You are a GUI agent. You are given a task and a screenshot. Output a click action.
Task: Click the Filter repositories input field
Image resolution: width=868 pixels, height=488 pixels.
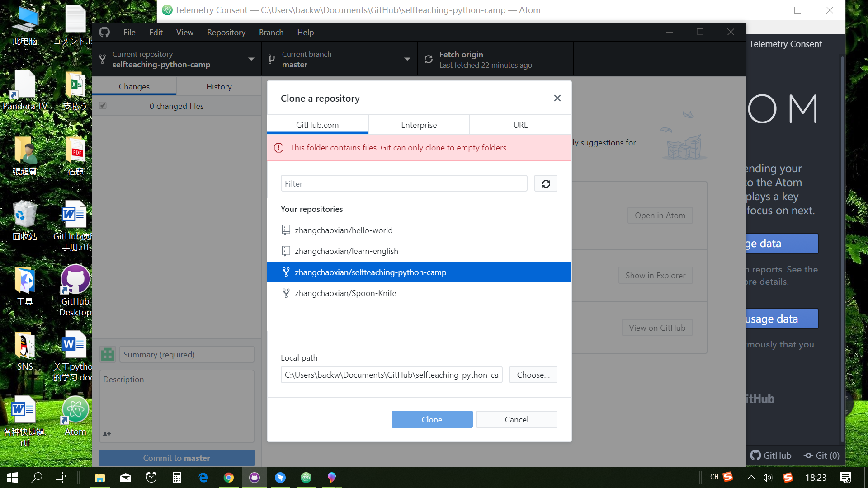[404, 183]
